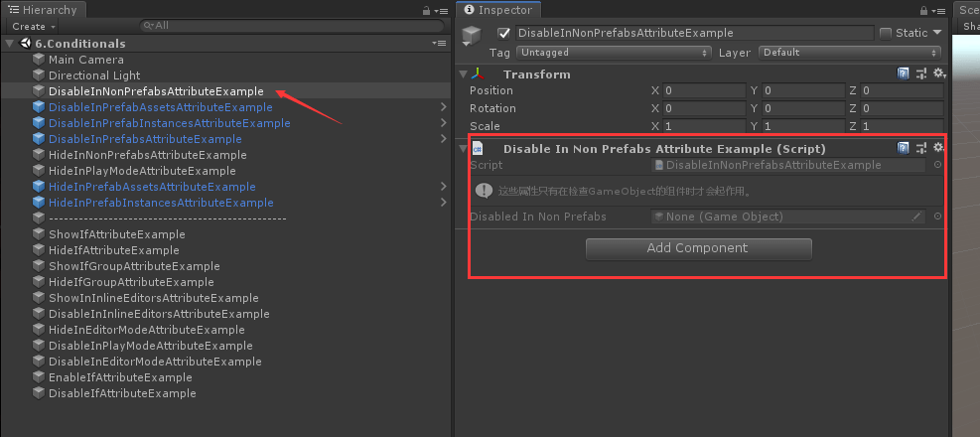Image resolution: width=980 pixels, height=437 pixels.
Task: Open 6.Conditionals scene options menu icon
Action: [439, 44]
